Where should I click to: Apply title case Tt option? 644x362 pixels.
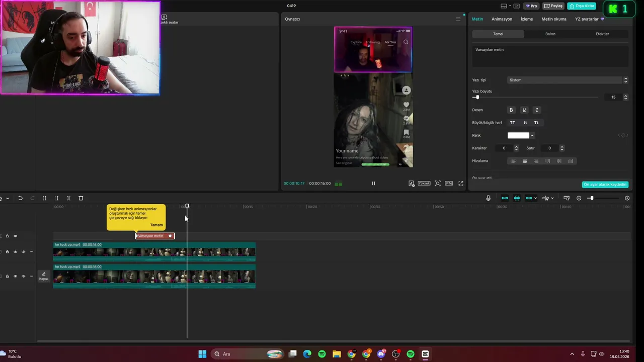[x=536, y=123]
